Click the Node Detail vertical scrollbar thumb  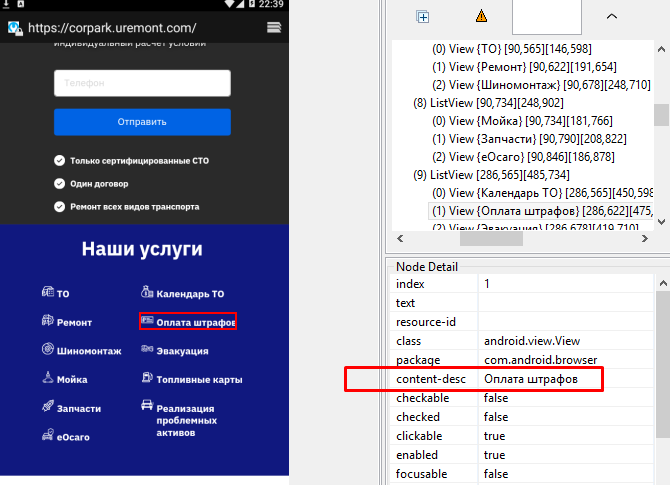[x=663, y=364]
